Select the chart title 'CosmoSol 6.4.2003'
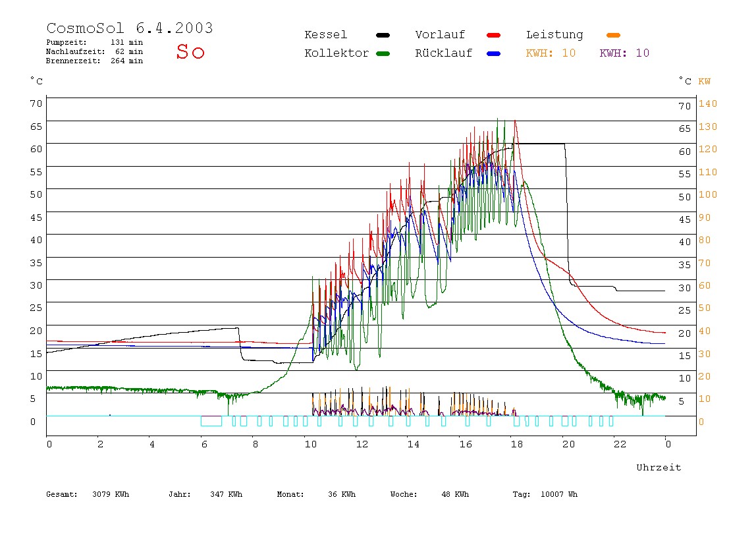This screenshot has height=535, width=756. [130, 28]
